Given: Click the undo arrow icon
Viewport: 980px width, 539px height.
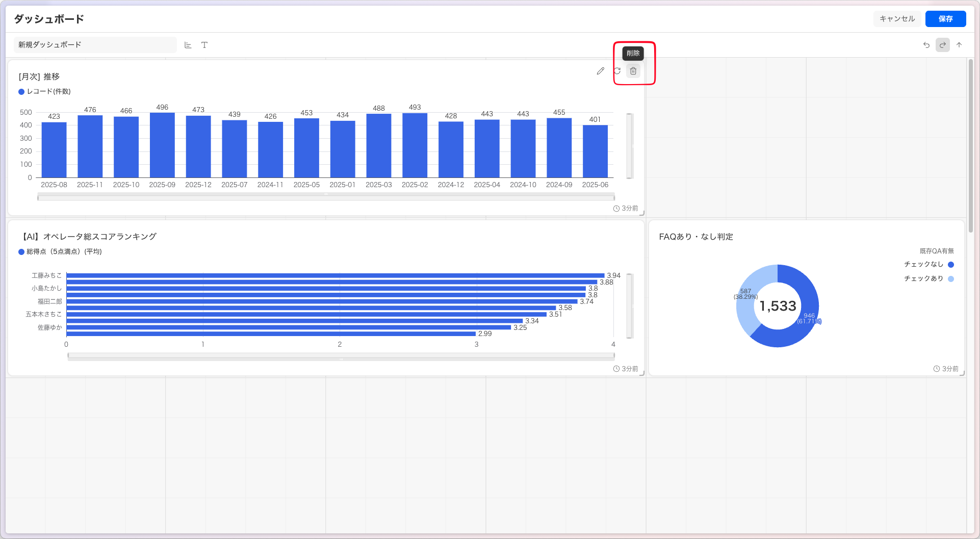Looking at the screenshot, I should [926, 45].
